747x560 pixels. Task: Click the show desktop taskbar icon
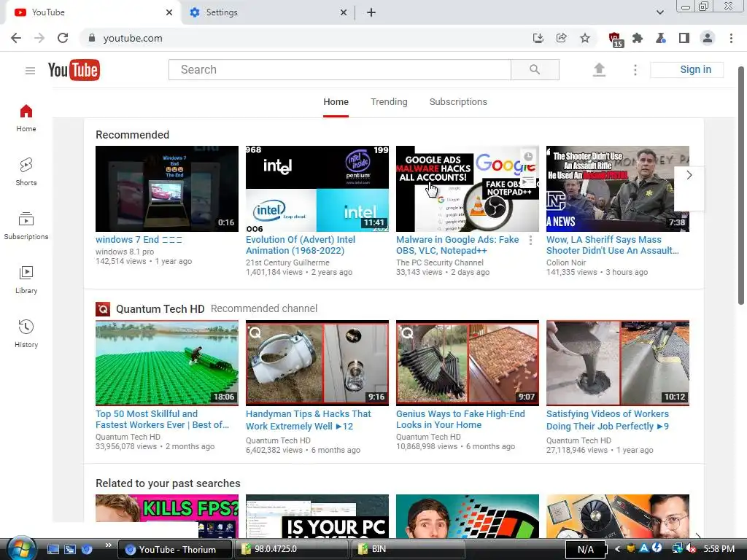click(53, 549)
